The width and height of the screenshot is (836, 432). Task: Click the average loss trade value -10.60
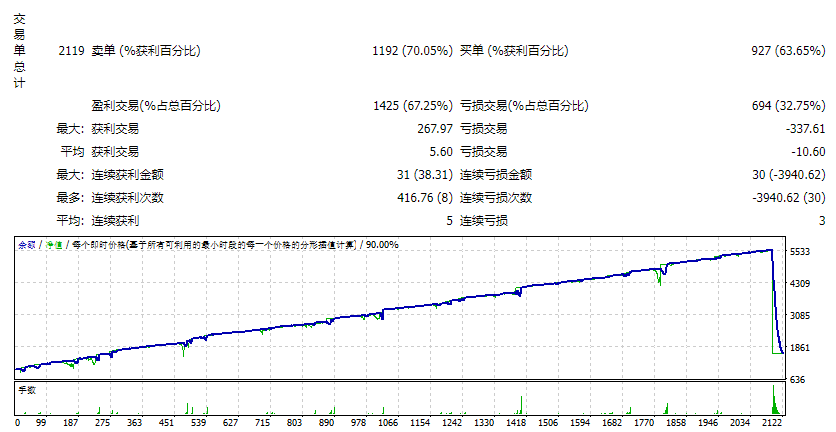click(x=809, y=151)
